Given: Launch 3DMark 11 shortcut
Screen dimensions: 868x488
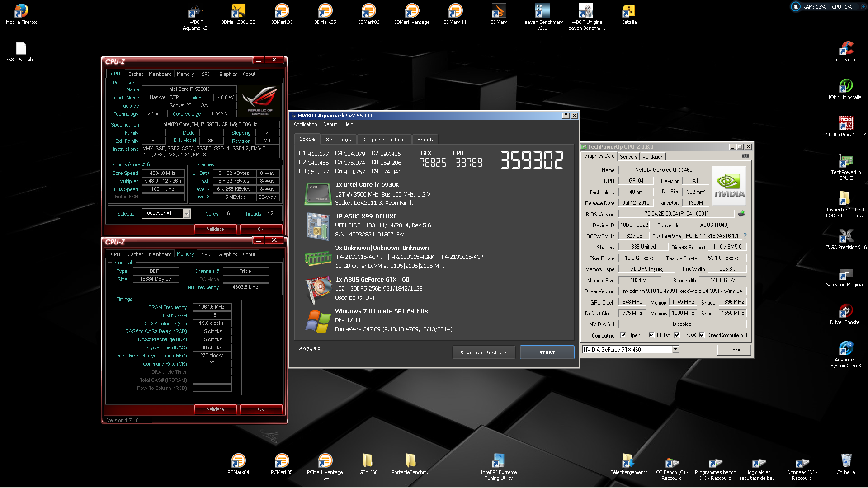Looking at the screenshot, I should [455, 14].
